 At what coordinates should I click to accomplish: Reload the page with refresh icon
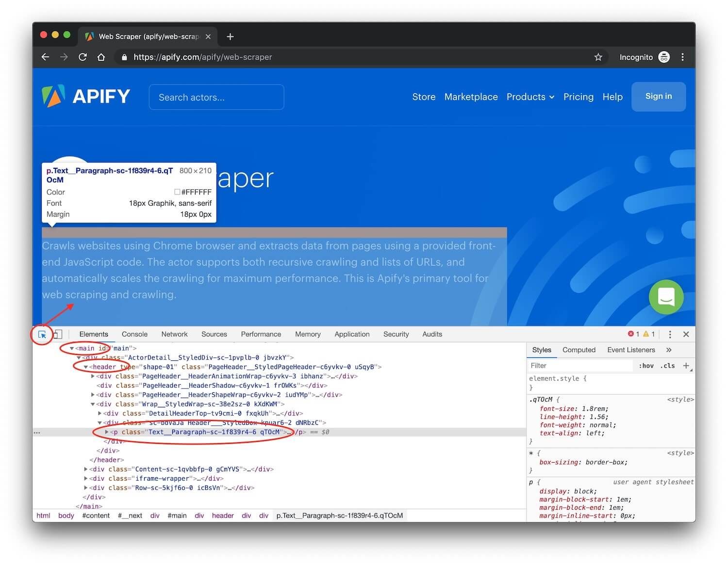coord(83,57)
